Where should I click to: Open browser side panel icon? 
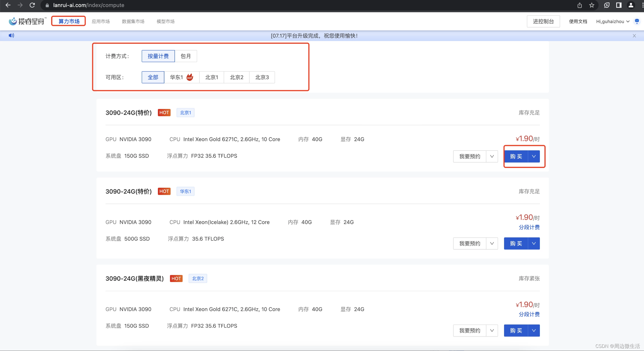619,5
